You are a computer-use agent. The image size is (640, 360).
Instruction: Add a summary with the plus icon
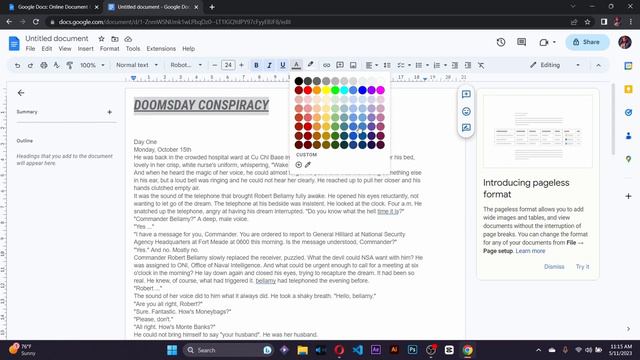[x=109, y=112]
